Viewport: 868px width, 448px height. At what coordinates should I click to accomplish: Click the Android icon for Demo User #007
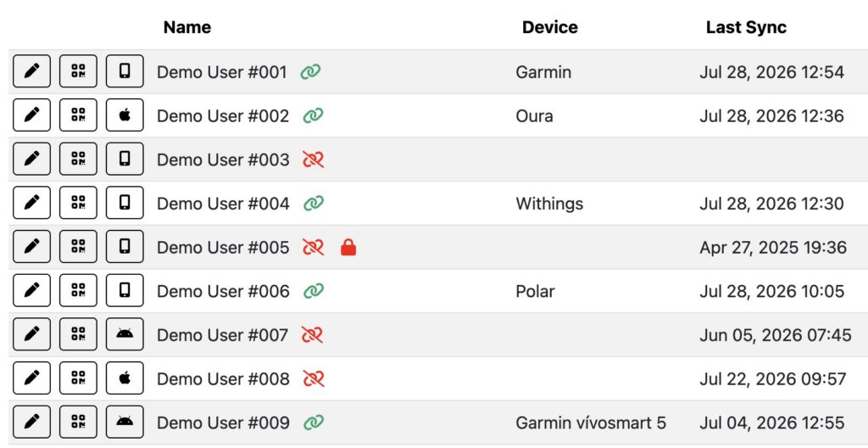[125, 334]
